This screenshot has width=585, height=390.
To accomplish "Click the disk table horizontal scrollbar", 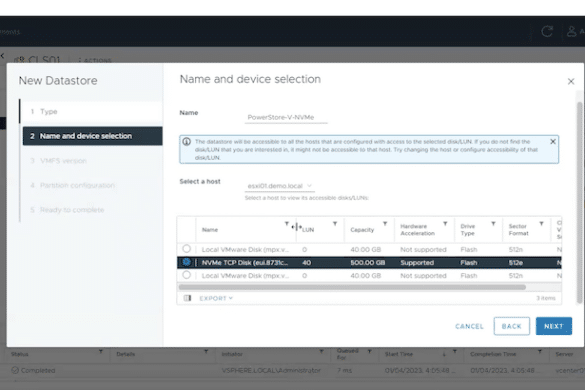I will [x=352, y=287].
